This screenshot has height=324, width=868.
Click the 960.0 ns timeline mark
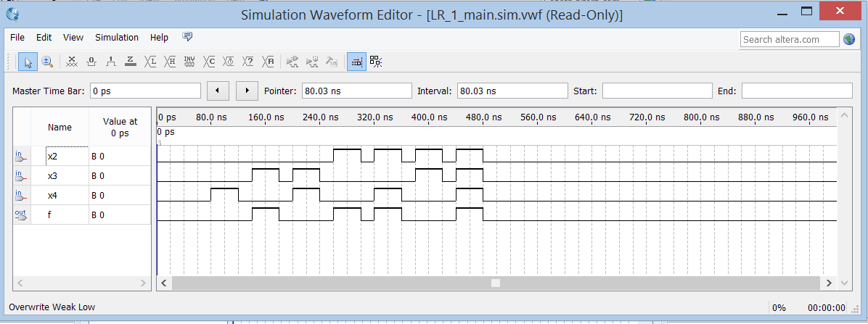click(x=810, y=117)
